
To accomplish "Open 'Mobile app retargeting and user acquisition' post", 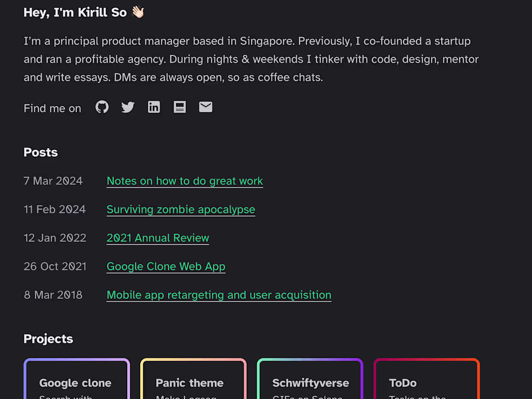I will (219, 295).
